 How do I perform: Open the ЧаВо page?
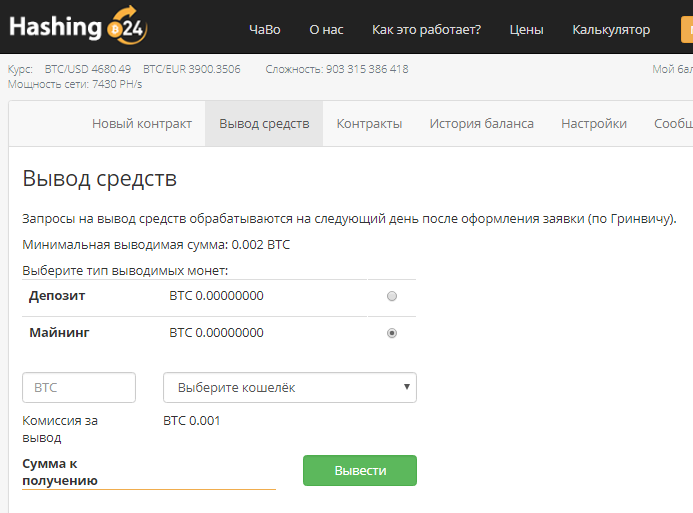(264, 30)
